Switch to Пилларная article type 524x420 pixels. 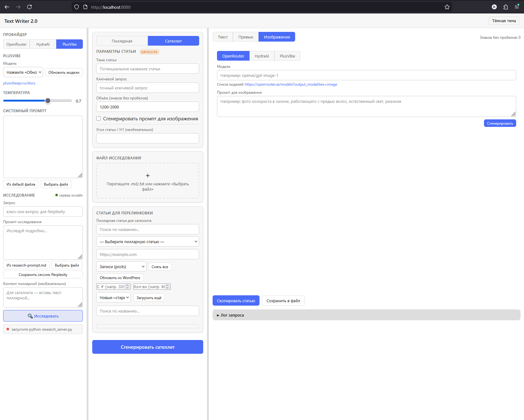122,41
